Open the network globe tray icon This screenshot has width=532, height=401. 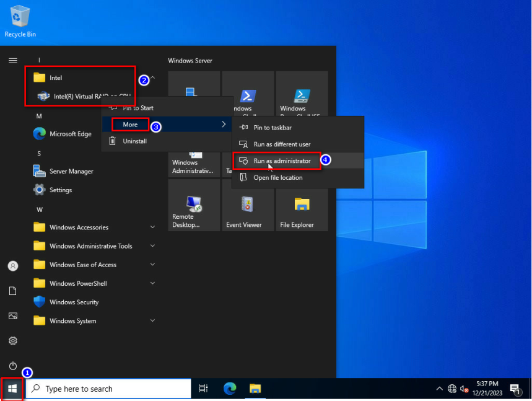click(x=452, y=389)
